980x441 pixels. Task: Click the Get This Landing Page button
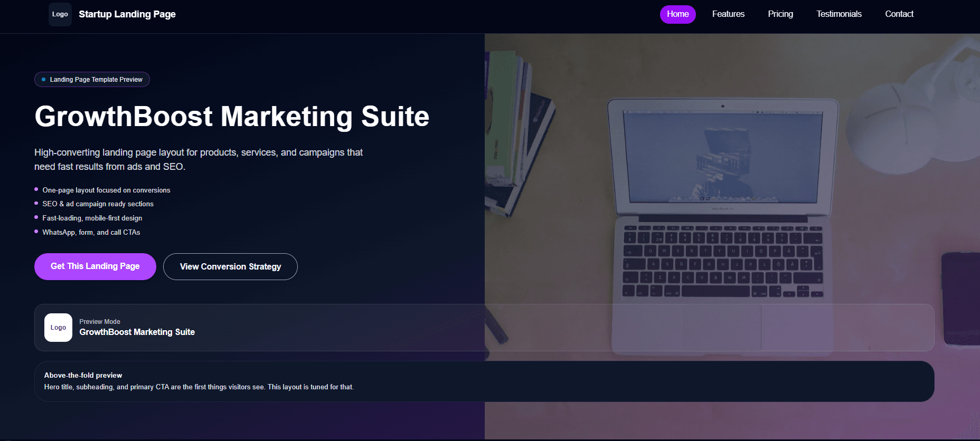coord(95,266)
